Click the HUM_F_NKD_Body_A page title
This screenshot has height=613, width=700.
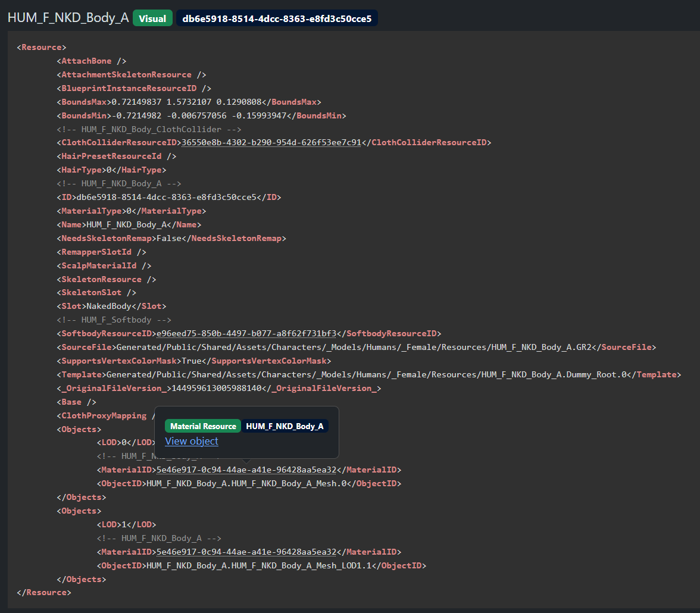[x=68, y=18]
